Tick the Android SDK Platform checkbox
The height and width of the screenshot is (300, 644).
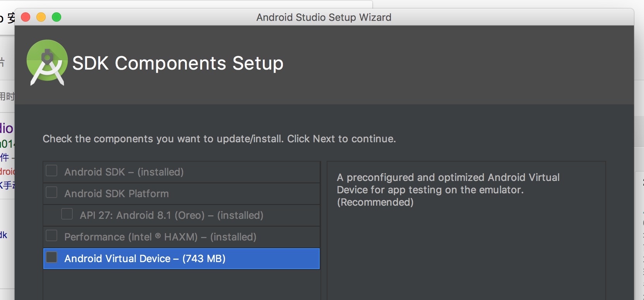click(x=51, y=193)
